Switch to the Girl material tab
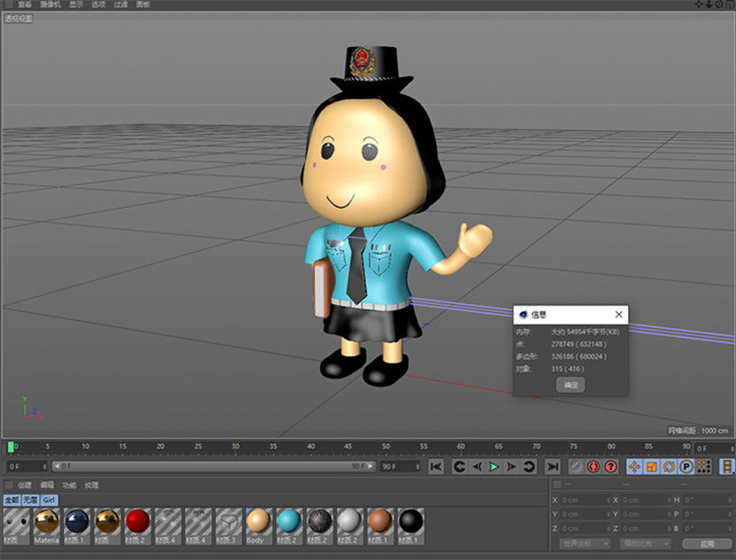This screenshot has height=560, width=736. (x=51, y=500)
